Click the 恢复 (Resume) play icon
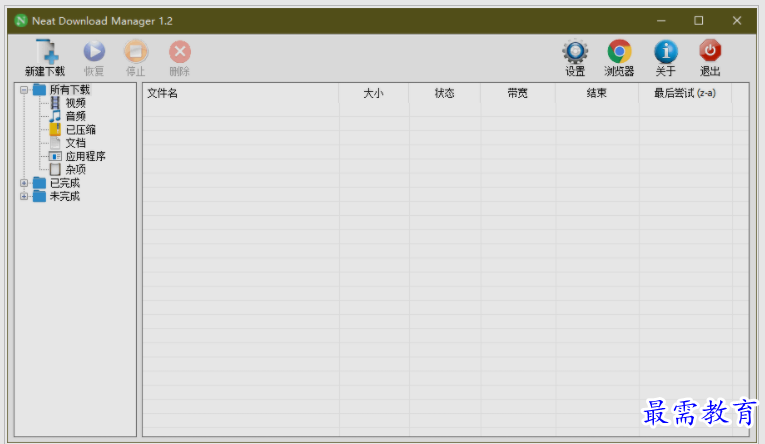The width and height of the screenshot is (765, 444). 94,51
